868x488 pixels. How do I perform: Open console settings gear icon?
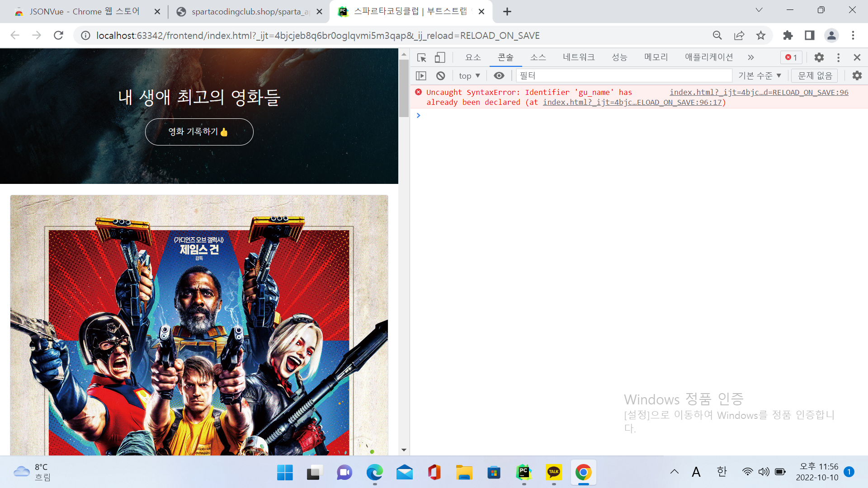tap(857, 76)
